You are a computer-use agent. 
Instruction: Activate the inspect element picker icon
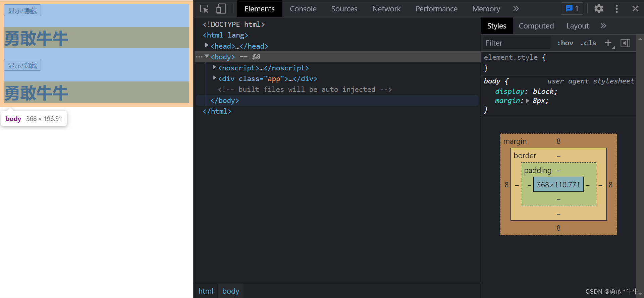(204, 9)
